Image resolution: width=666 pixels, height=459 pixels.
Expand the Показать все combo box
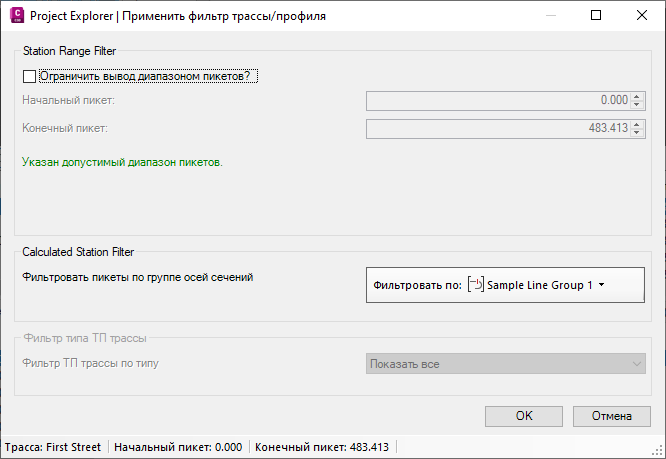point(505,364)
